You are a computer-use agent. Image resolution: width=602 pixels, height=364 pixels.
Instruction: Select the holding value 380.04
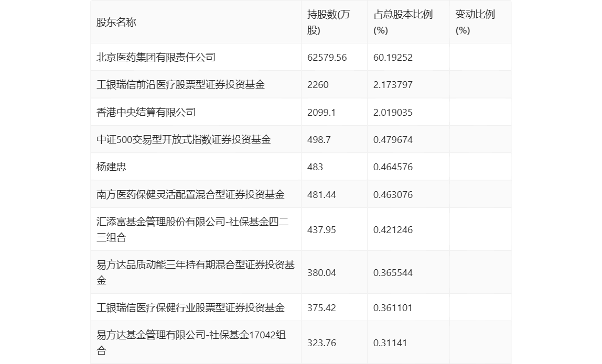(322, 273)
